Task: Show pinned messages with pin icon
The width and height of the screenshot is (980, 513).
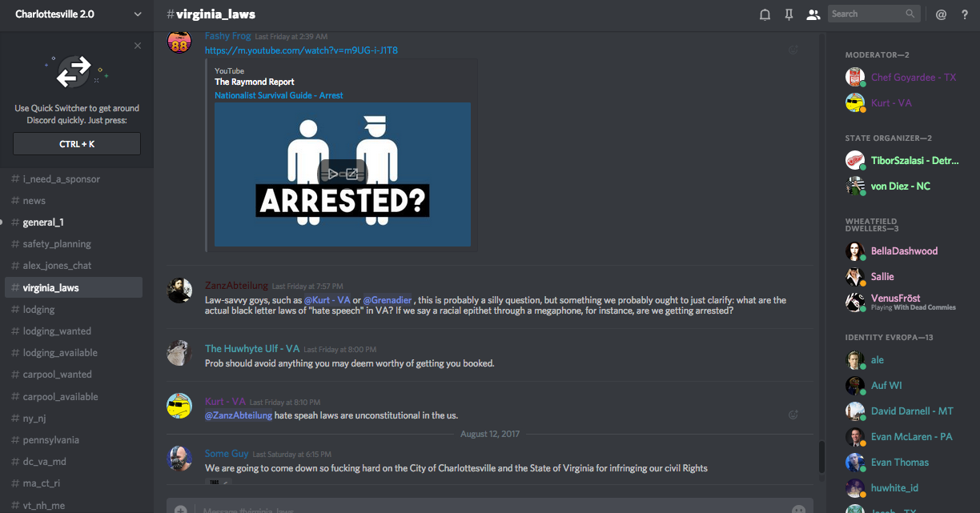Action: [x=789, y=14]
